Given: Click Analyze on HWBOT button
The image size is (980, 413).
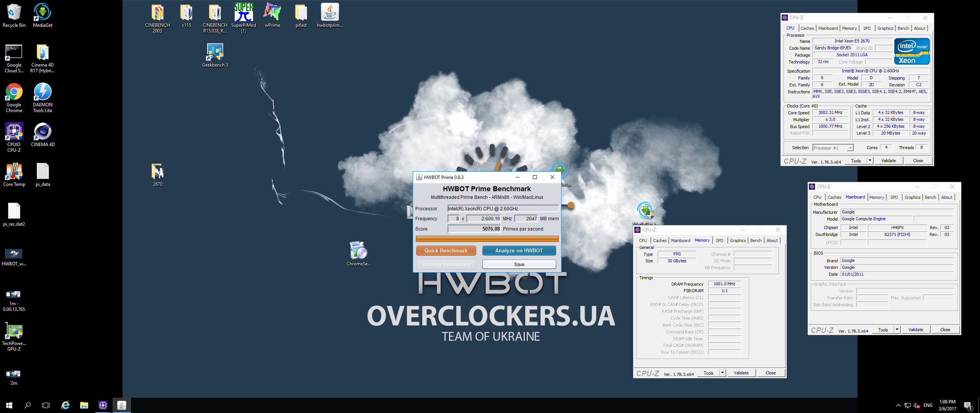Looking at the screenshot, I should click(519, 250).
